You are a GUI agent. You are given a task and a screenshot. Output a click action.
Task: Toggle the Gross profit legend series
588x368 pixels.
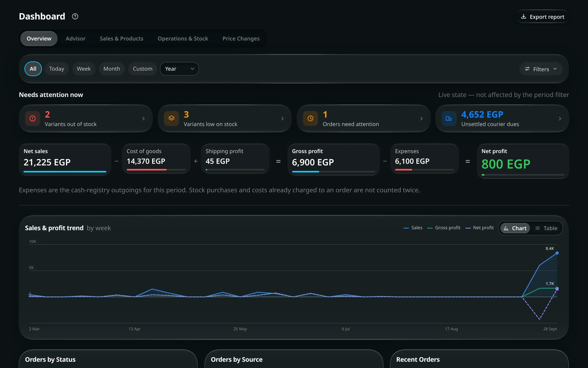point(444,228)
